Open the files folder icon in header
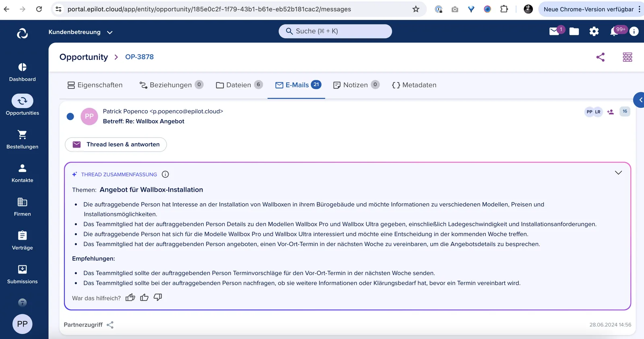 [x=574, y=31]
